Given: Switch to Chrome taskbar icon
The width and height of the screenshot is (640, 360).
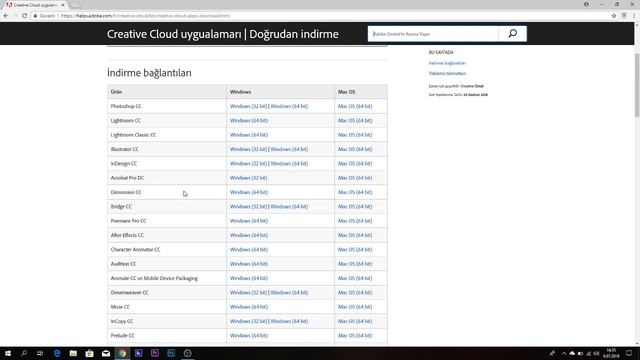Looking at the screenshot, I should [122, 353].
